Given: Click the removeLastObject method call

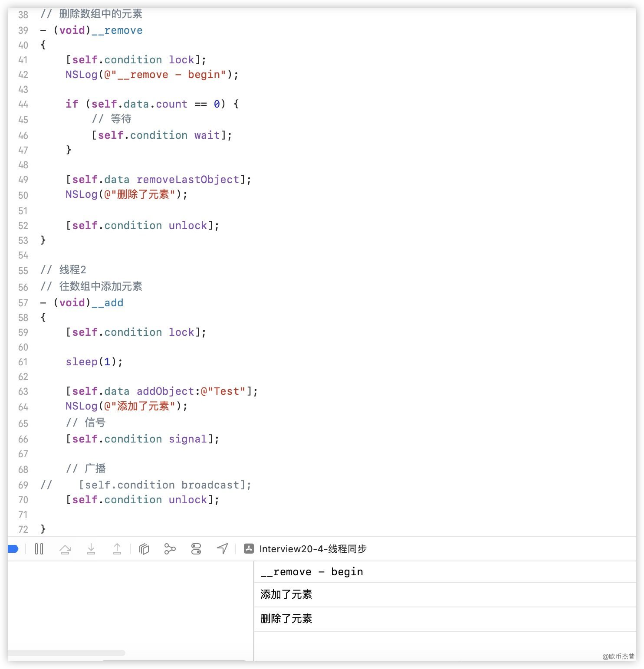Looking at the screenshot, I should click(x=187, y=180).
